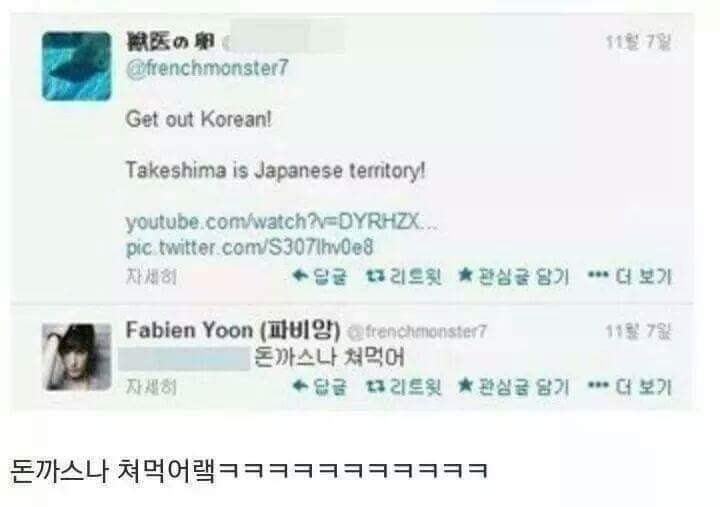This screenshot has height=507, width=720.
Task: Open the youtube.com/watch link
Action: pos(280,221)
